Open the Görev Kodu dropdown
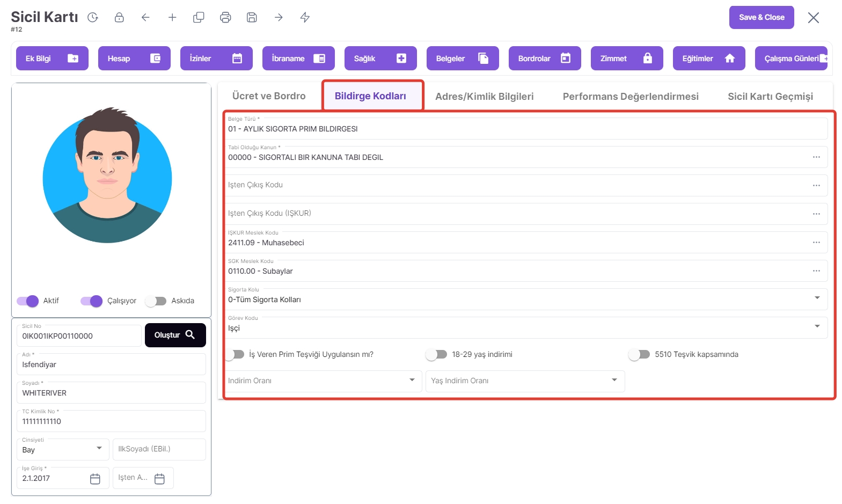The height and width of the screenshot is (504, 842). [x=817, y=326]
